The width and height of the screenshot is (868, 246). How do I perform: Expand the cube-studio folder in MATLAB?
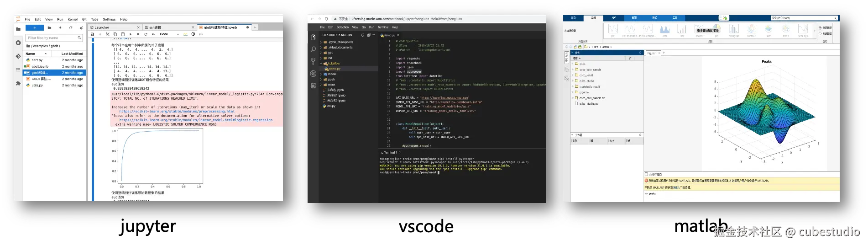[x=573, y=81]
